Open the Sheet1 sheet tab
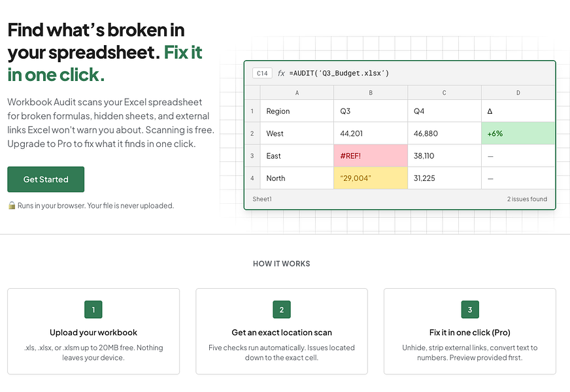570x392 pixels. tap(262, 199)
